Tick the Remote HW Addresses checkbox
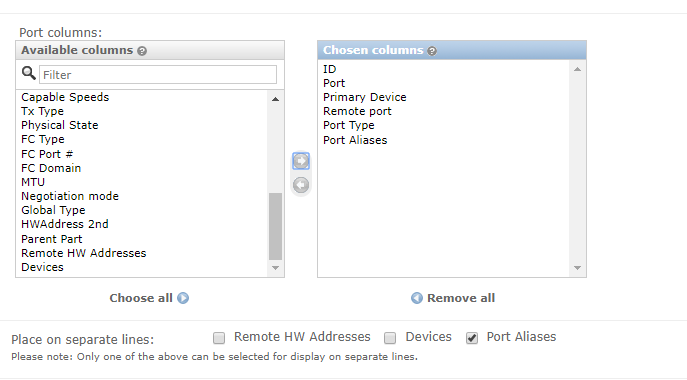The height and width of the screenshot is (380, 687). point(219,338)
